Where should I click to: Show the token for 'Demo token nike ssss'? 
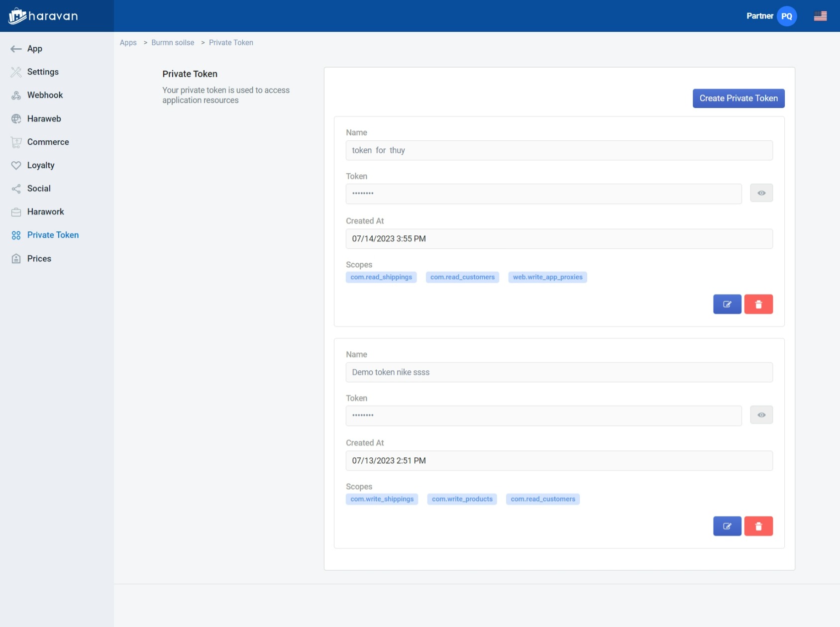click(761, 415)
